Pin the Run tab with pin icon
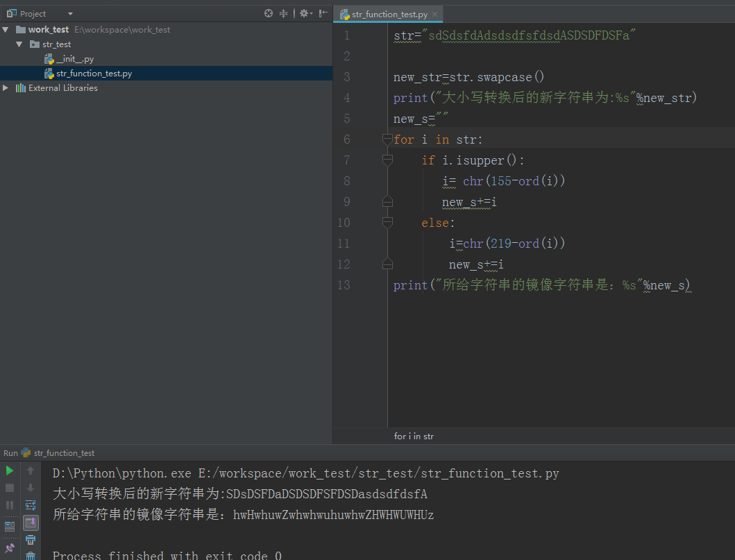 point(10,548)
